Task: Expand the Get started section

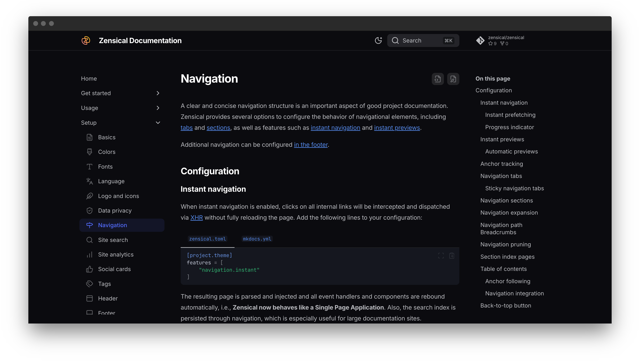Action: (158, 93)
